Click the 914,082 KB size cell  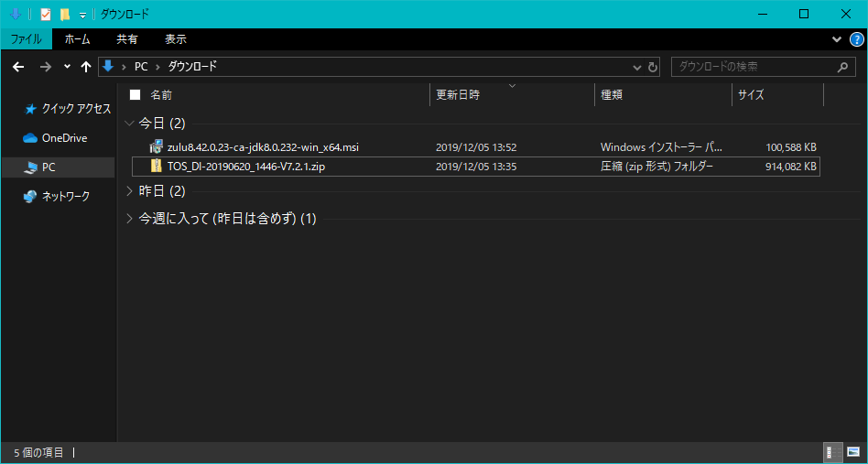791,167
